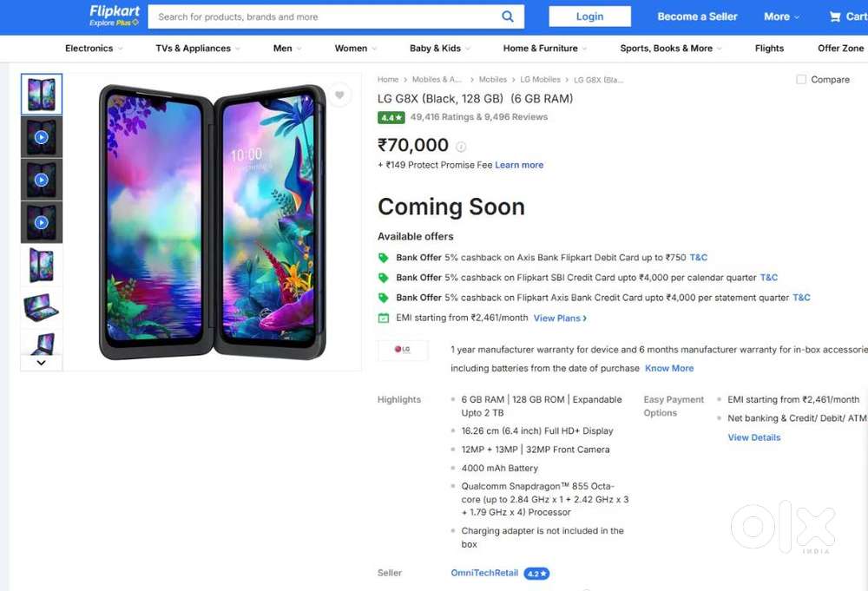This screenshot has width=868, height=591.
Task: Open the OmniTechRetail seller link
Action: click(x=484, y=574)
